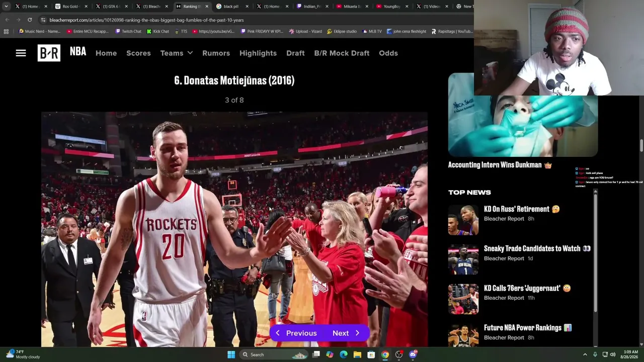Switch to Google Chrome in taskbar
Image resolution: width=644 pixels, height=362 pixels.
point(385,354)
